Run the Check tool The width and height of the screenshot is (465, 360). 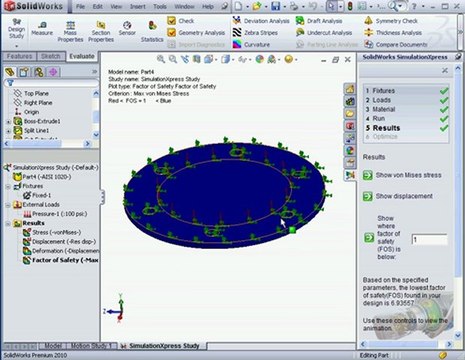[x=181, y=21]
